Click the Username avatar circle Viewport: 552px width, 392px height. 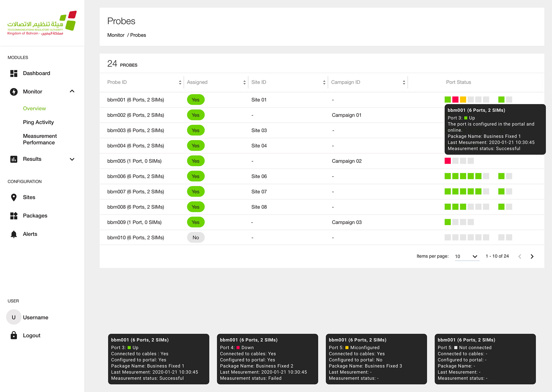(x=14, y=317)
